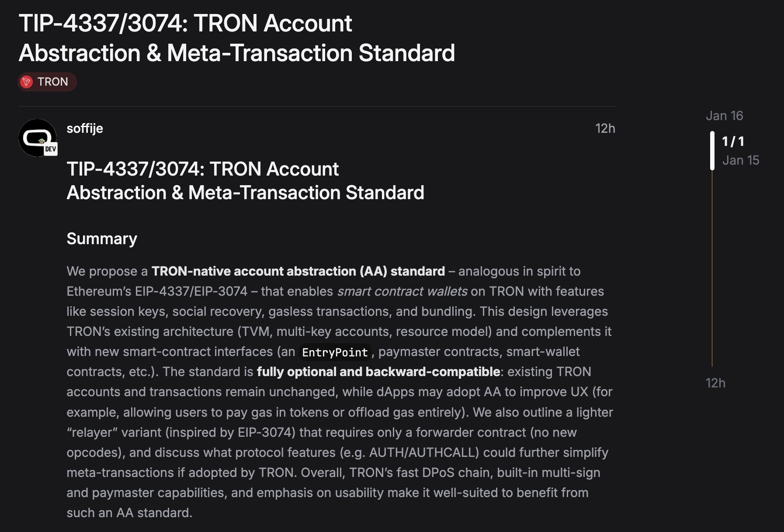
Task: Click the Summary heading
Action: (102, 239)
